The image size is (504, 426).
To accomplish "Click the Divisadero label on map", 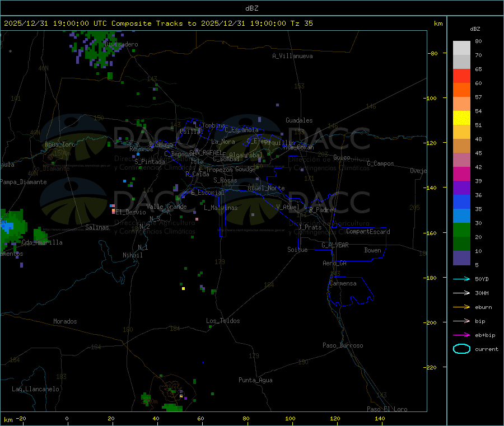I will (x=121, y=44).
